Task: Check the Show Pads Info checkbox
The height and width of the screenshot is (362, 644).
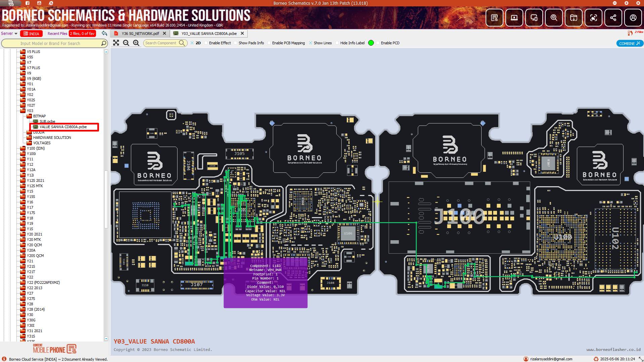Action: click(236, 43)
